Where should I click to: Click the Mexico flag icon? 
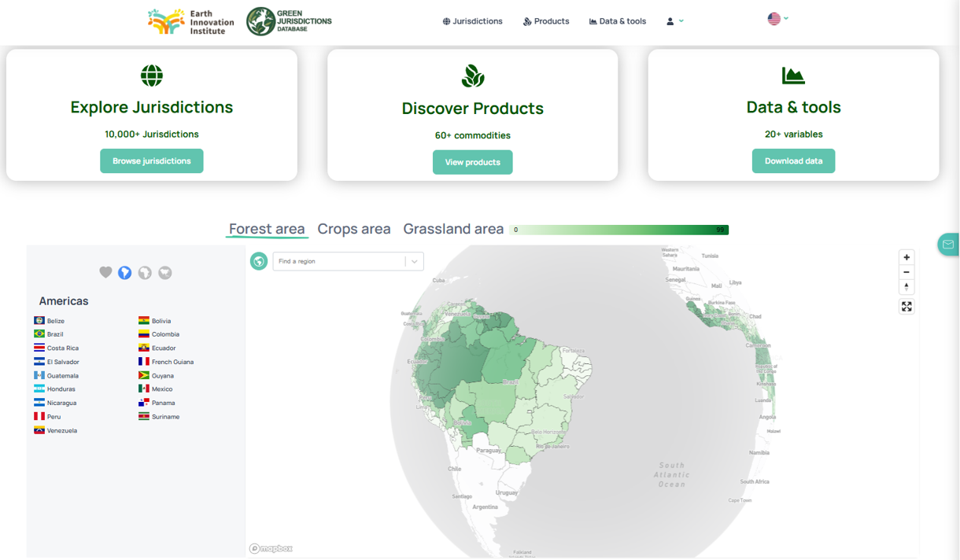click(x=144, y=389)
